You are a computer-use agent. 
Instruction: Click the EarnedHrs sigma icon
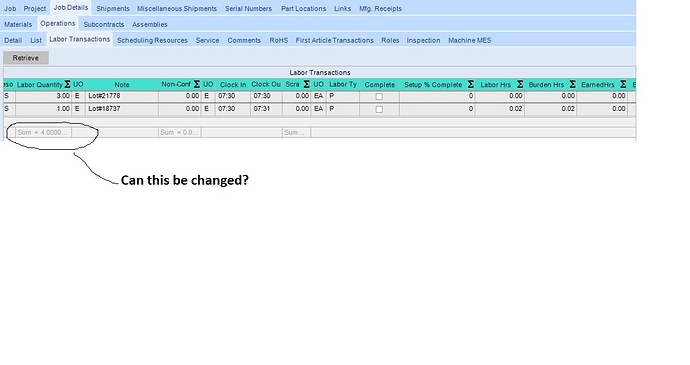pos(623,84)
